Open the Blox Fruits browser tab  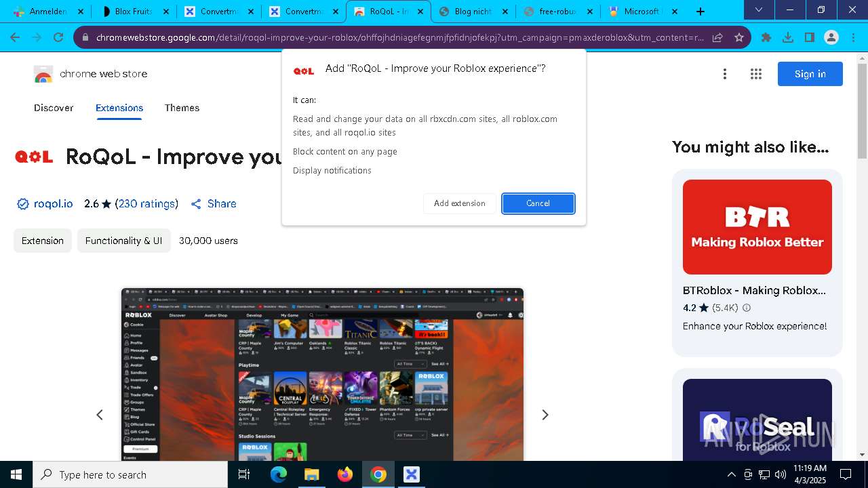[133, 12]
